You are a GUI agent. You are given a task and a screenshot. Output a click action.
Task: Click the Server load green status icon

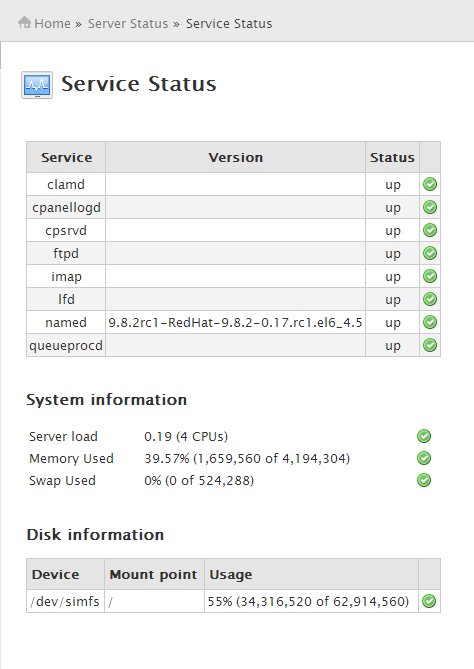tap(424, 436)
